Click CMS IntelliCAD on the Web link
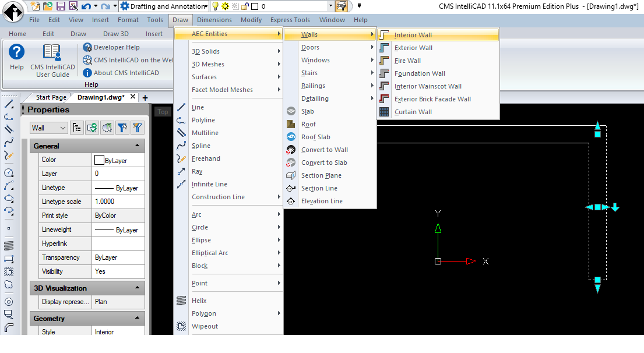The image size is (644, 353). pyautogui.click(x=128, y=60)
